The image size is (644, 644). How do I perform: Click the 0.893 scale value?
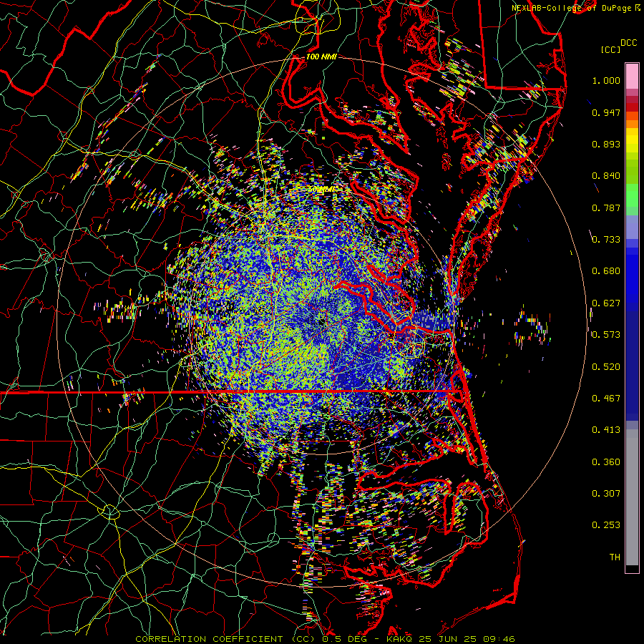(x=606, y=144)
